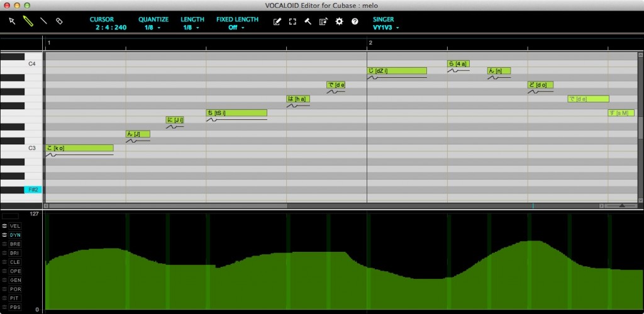Click the note こ [k o]
The image size is (644, 314).
pyautogui.click(x=79, y=148)
